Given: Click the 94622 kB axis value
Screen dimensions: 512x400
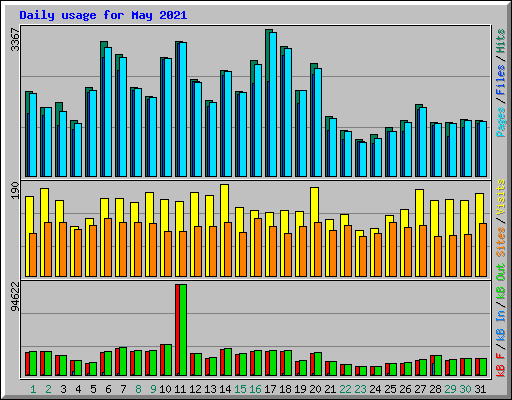Looking at the screenshot, I should point(15,296).
